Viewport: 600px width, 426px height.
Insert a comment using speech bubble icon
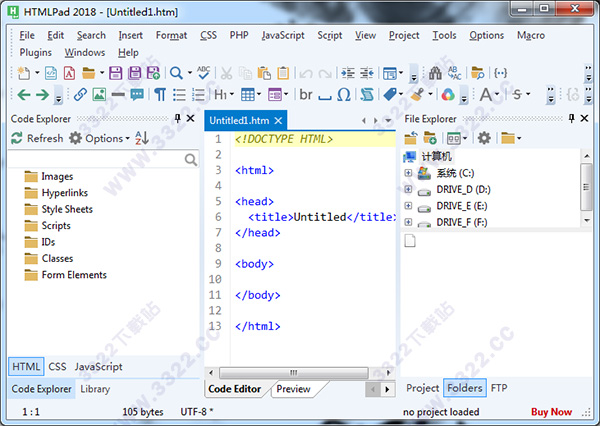pos(137,94)
